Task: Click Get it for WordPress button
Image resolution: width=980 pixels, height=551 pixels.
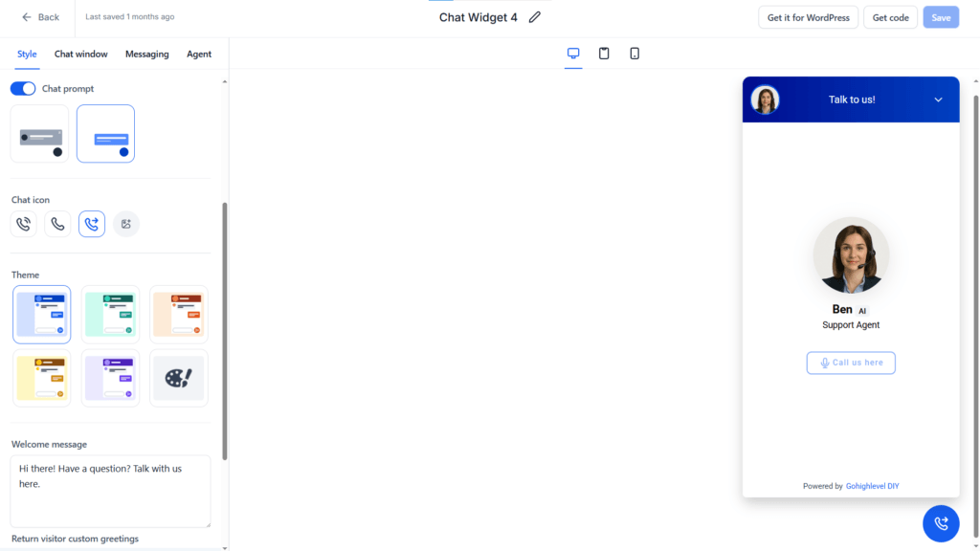Action: [808, 17]
